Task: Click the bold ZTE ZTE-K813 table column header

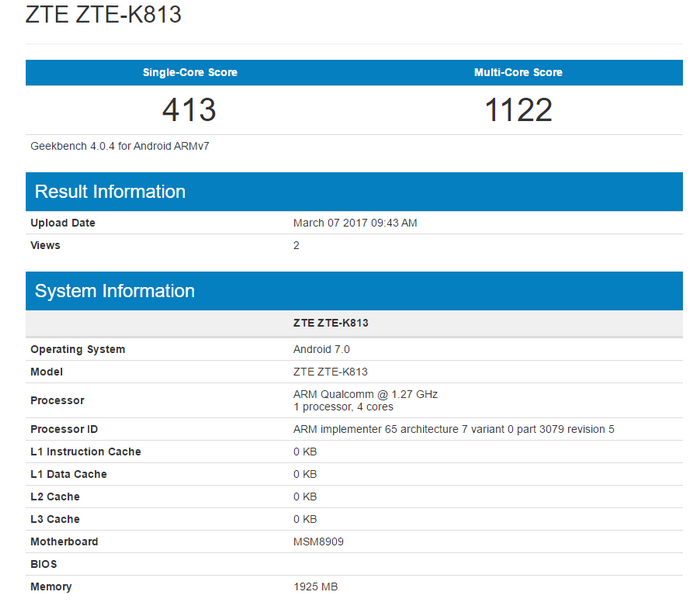Action: pos(331,323)
